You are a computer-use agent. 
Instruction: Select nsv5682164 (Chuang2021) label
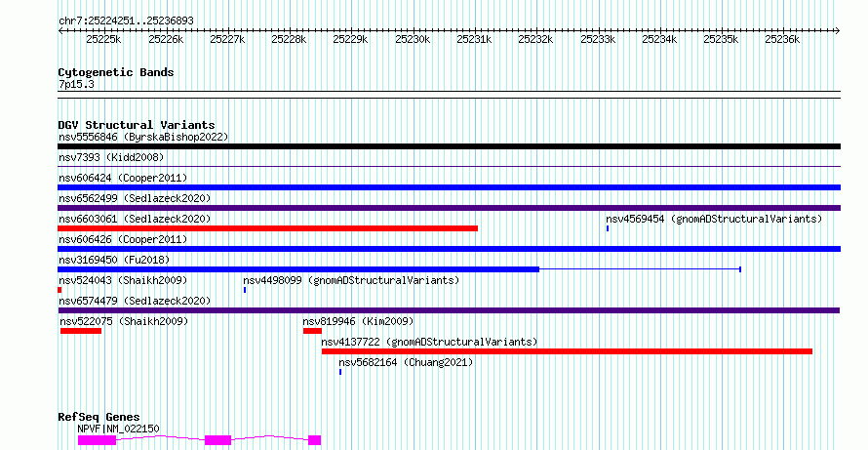406,362
